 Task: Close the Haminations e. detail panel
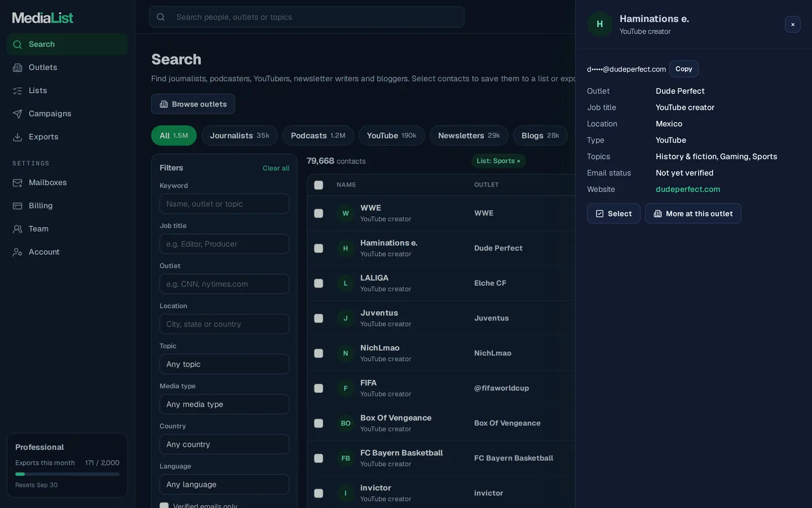click(x=793, y=24)
